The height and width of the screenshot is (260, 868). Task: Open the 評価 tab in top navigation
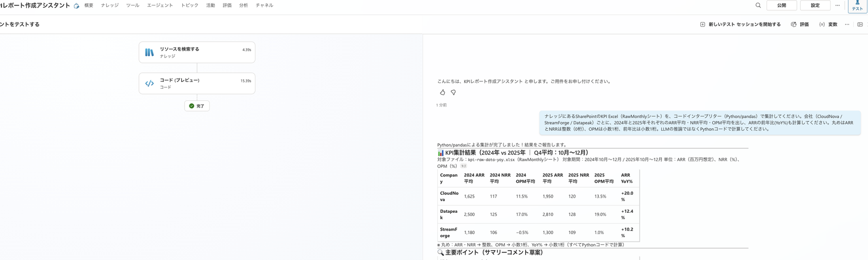point(227,5)
